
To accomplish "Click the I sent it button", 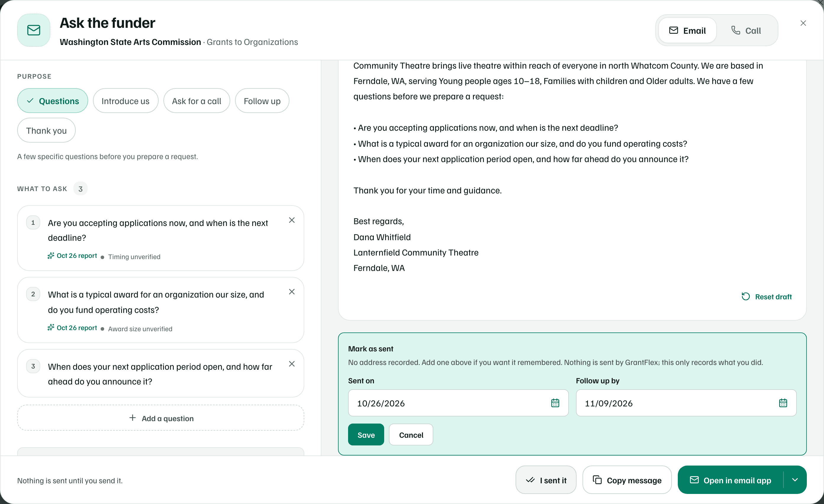I will (x=546, y=480).
